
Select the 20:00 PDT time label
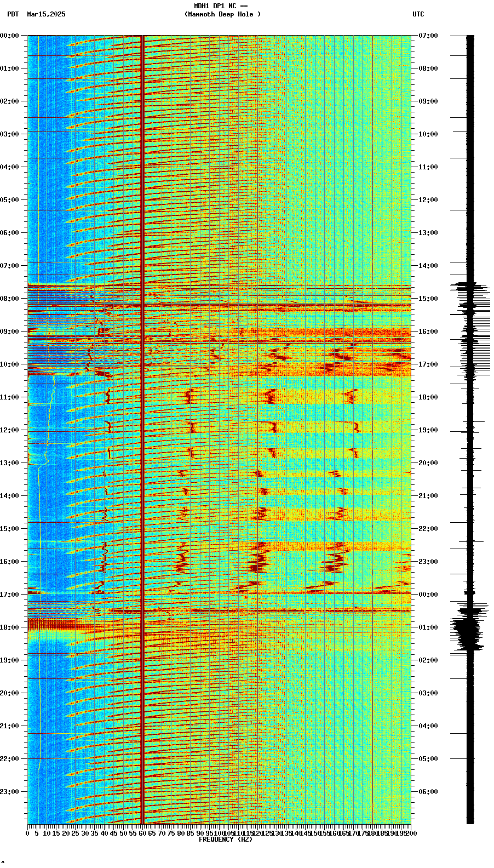10,693
